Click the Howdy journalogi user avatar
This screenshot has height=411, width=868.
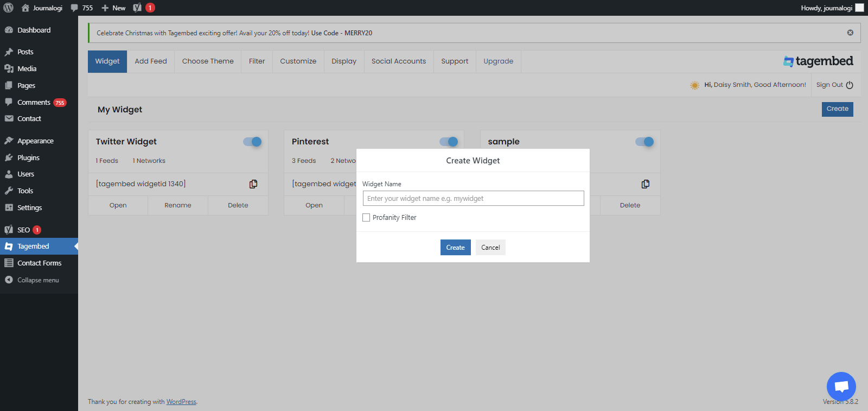click(859, 8)
